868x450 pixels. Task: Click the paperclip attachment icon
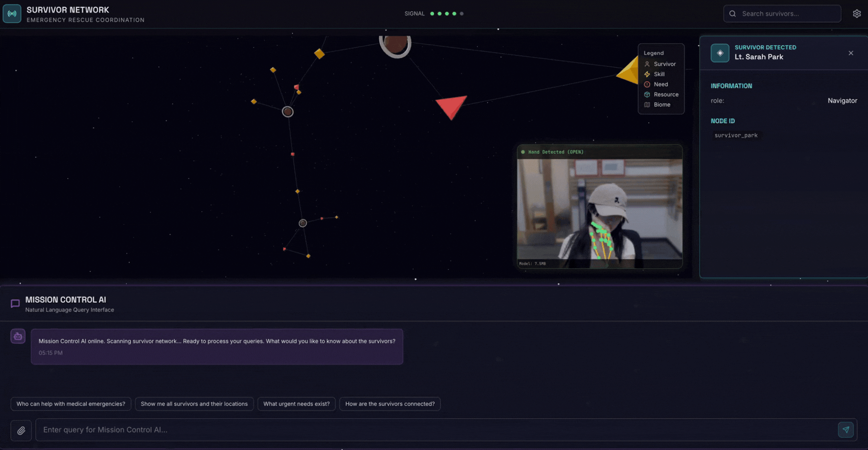click(21, 430)
